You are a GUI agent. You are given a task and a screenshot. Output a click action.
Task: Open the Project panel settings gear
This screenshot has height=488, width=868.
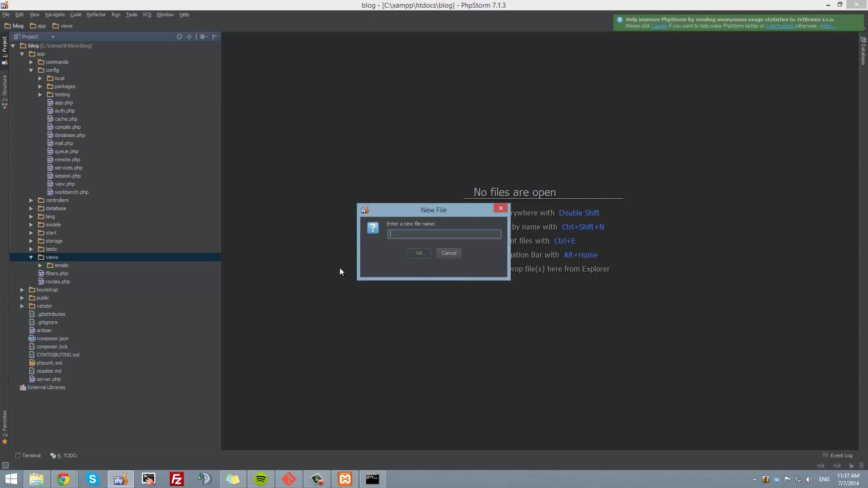point(203,37)
